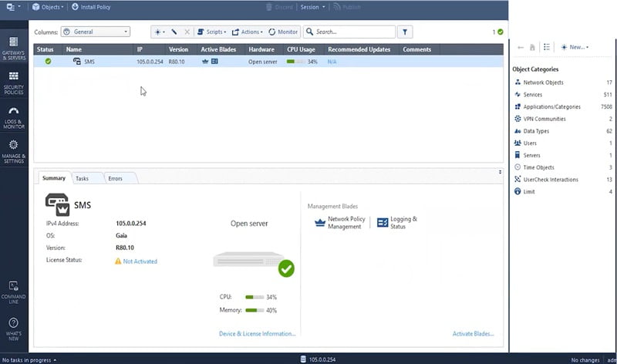Click in the Search field

pos(349,32)
